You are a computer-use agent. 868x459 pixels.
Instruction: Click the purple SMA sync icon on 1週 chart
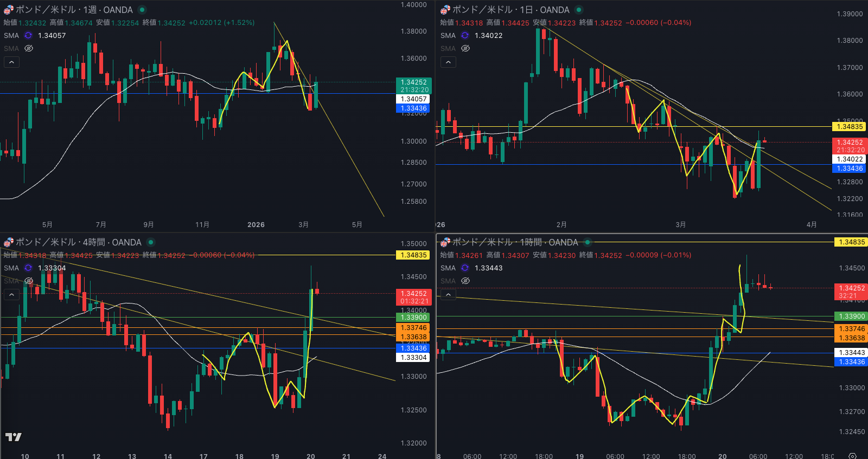coord(28,35)
